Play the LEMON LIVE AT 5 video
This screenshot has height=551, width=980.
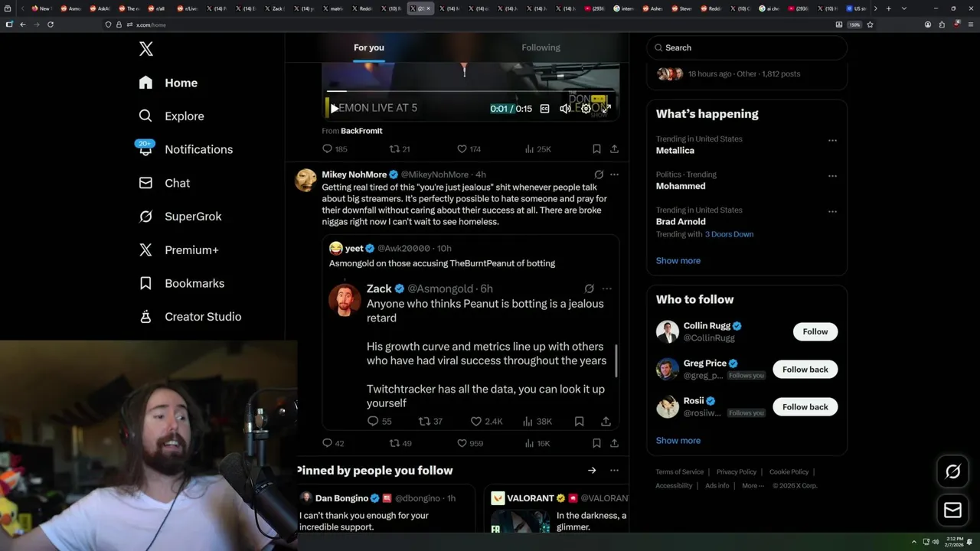coord(334,109)
